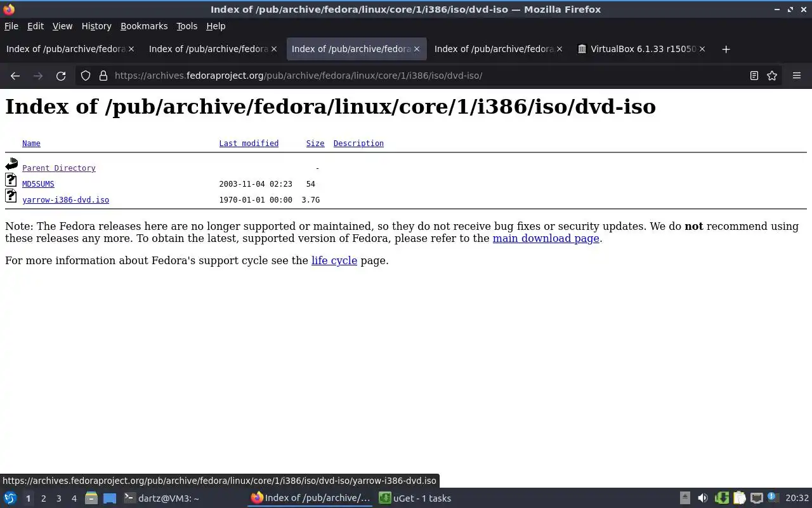Open the volume speaker tray icon
Screen dimensions: 812x508
pos(703,498)
